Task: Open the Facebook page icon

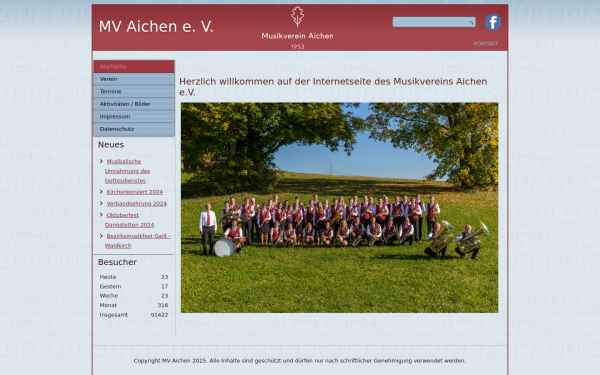Action: pos(493,22)
